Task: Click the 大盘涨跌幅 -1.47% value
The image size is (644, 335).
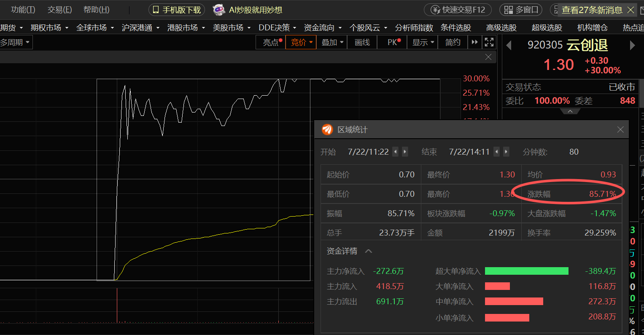Action: coord(604,214)
